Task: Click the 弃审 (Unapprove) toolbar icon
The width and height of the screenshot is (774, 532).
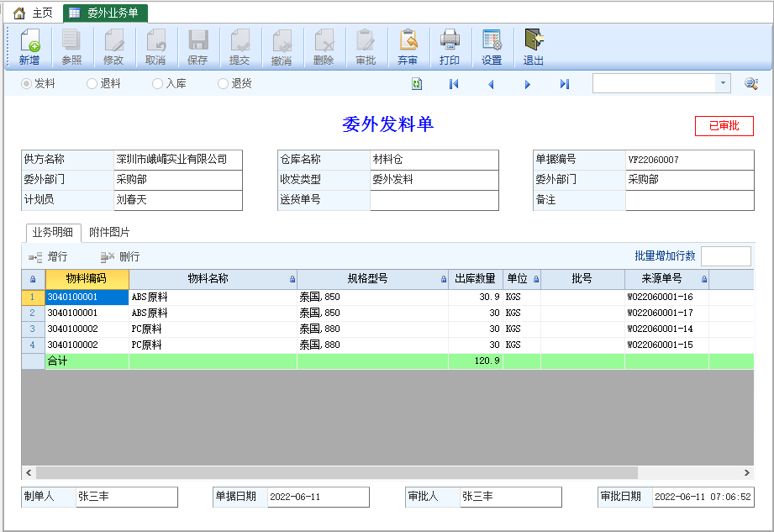Action: coord(408,46)
